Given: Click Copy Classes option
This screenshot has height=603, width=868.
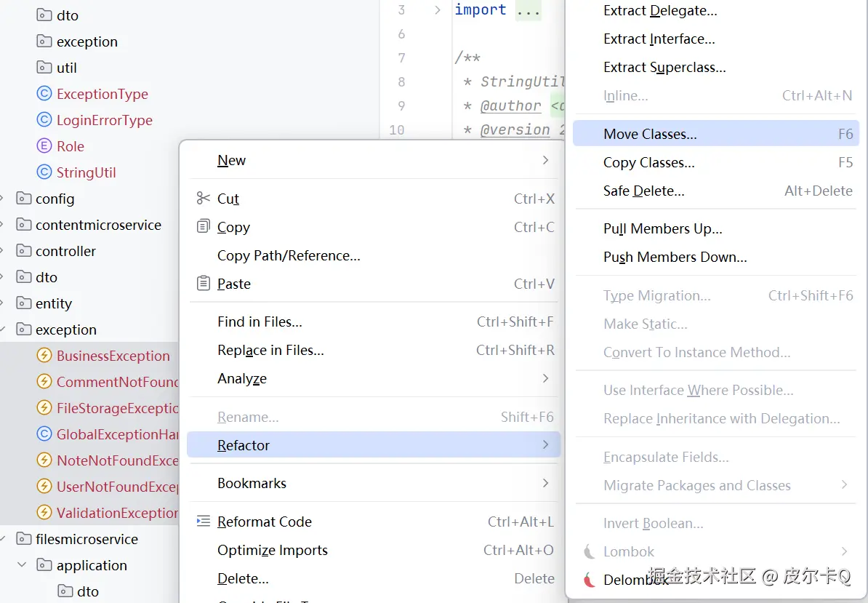Looking at the screenshot, I should tap(650, 162).
